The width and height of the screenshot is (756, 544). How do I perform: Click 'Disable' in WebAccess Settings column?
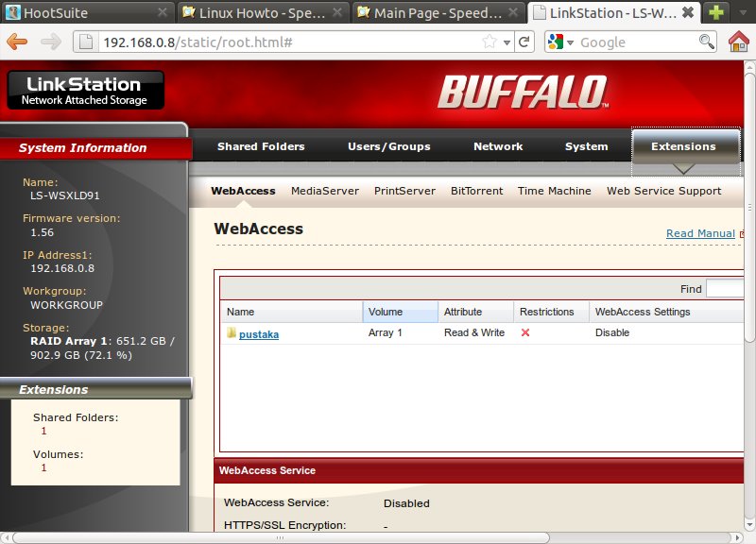coord(612,332)
